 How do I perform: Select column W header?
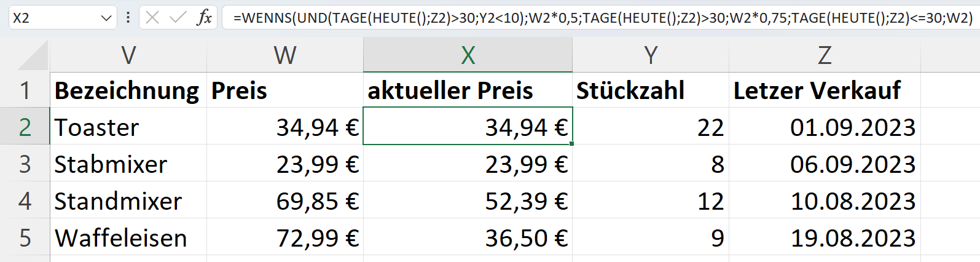click(285, 55)
